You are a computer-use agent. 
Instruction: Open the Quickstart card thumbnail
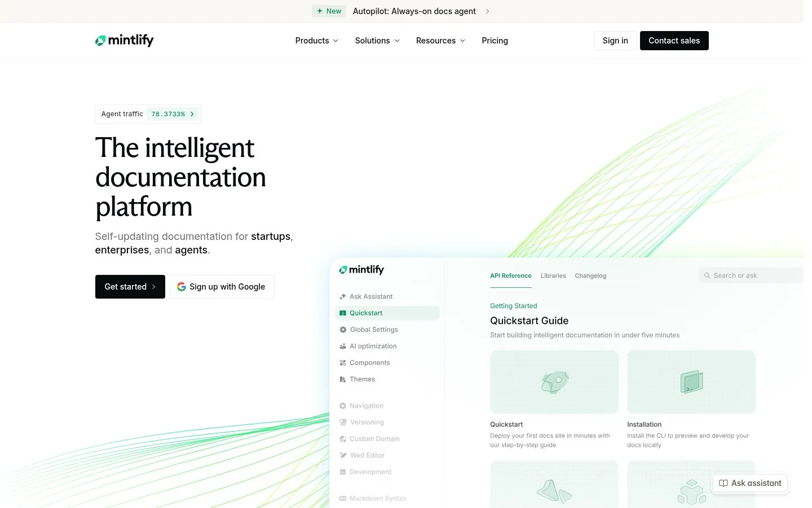554,382
